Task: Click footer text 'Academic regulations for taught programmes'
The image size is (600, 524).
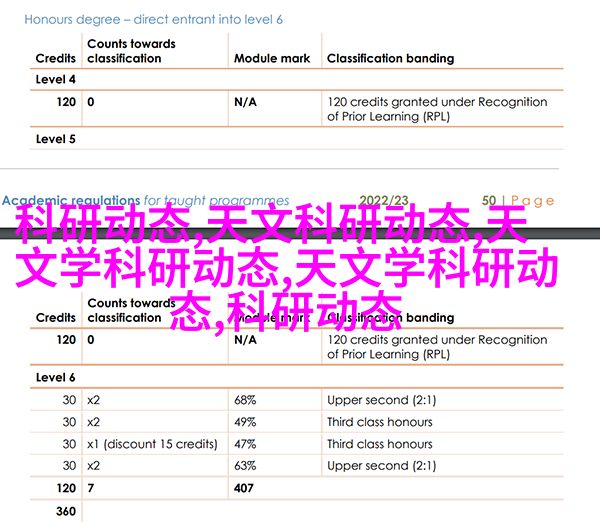Action: pyautogui.click(x=145, y=200)
